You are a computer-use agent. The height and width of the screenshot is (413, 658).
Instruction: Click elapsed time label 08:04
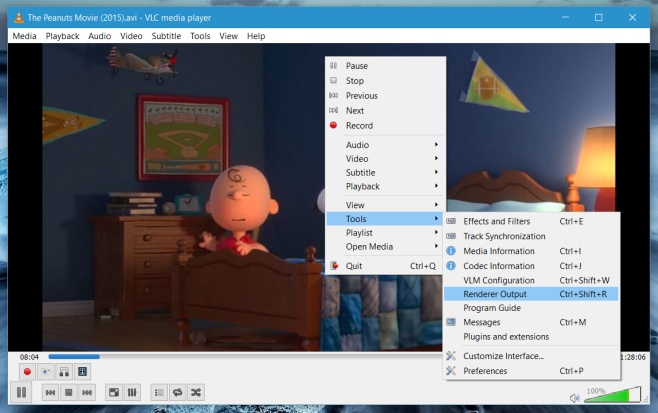tap(29, 357)
